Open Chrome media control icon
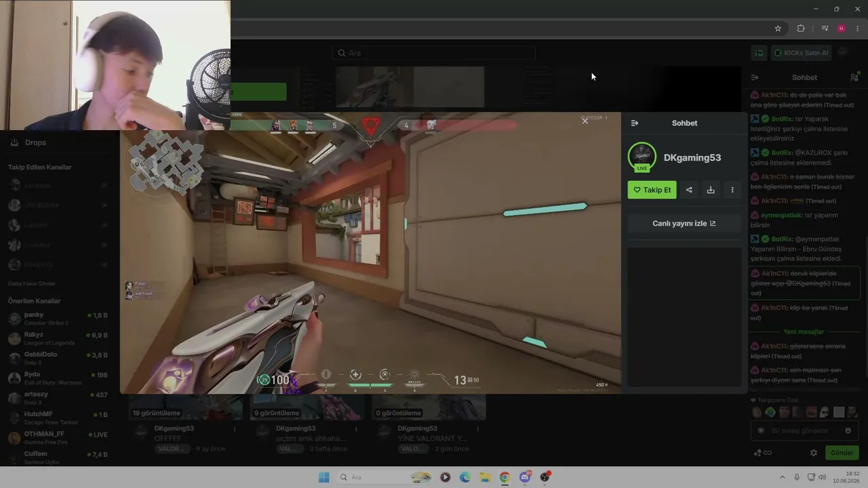868x488 pixels. click(825, 28)
